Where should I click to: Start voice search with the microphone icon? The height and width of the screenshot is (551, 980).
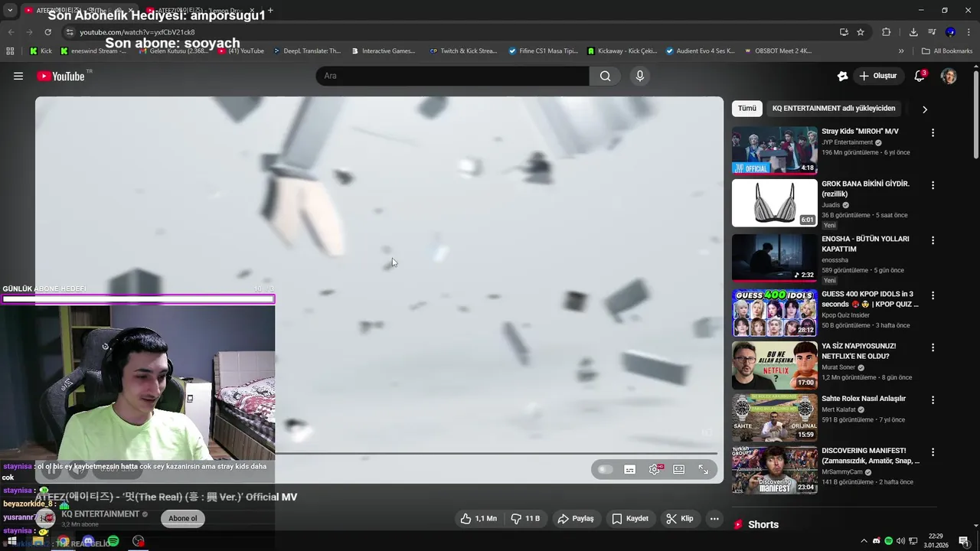(x=640, y=76)
